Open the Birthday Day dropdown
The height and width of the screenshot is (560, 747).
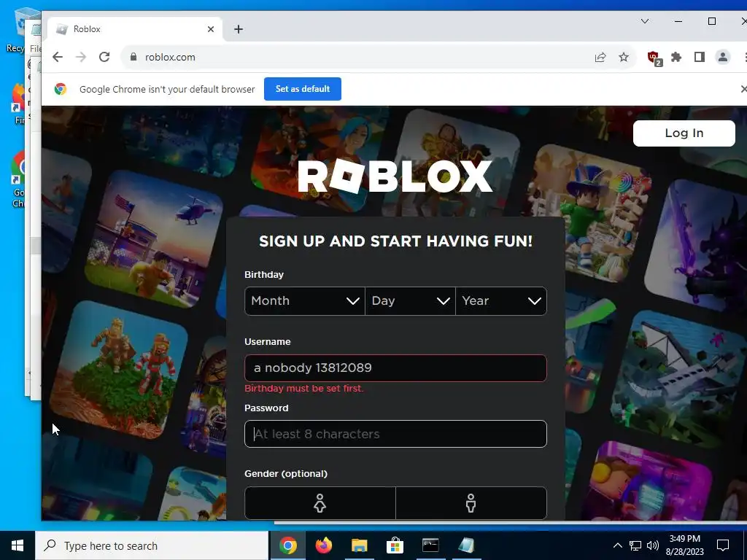pyautogui.click(x=410, y=301)
